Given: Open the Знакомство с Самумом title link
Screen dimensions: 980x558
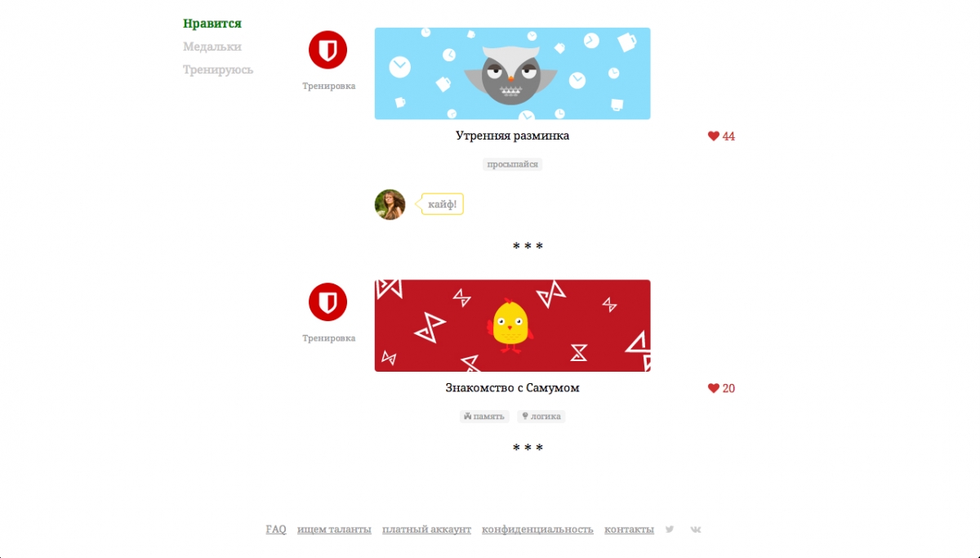Looking at the screenshot, I should coord(512,388).
